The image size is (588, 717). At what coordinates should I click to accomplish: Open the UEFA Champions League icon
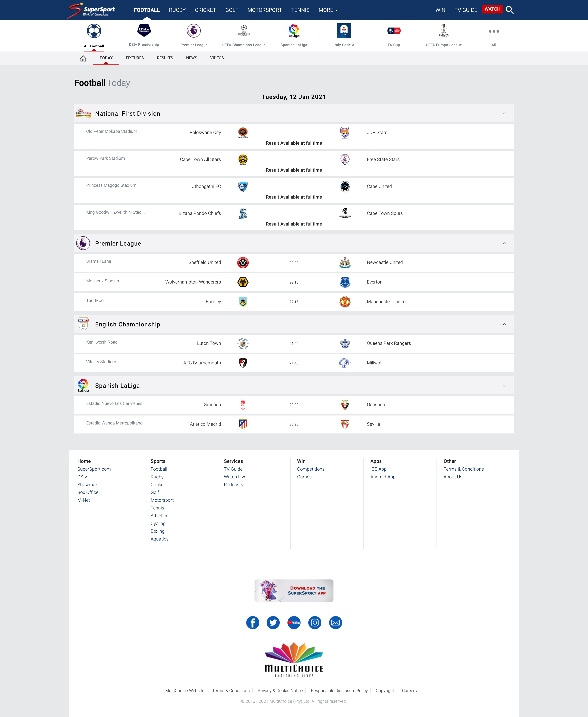pyautogui.click(x=244, y=30)
